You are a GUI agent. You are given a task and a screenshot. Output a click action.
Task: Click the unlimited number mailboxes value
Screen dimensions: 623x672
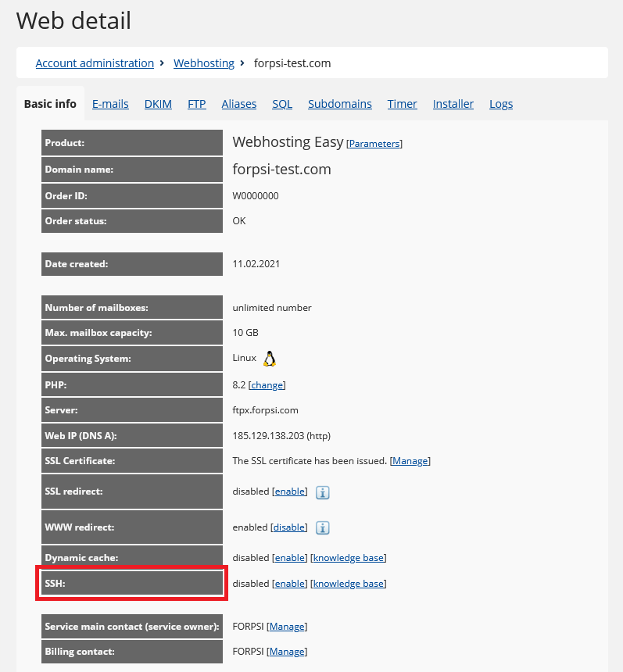[272, 308]
